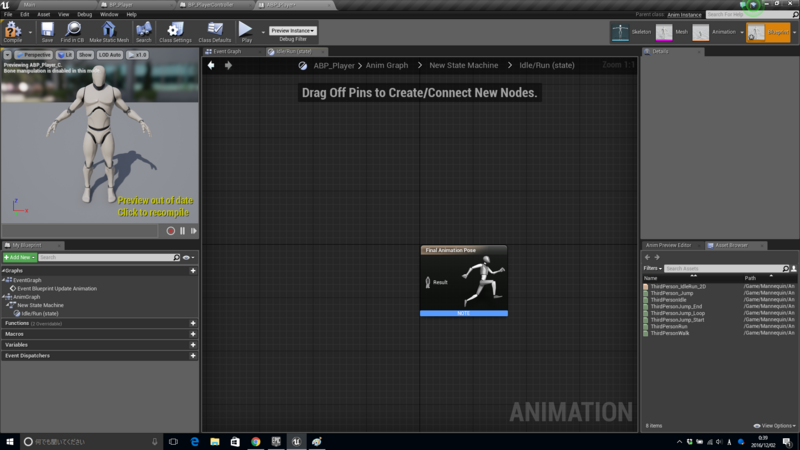
Task: Switch to Blueprint editor mode
Action: (768, 32)
